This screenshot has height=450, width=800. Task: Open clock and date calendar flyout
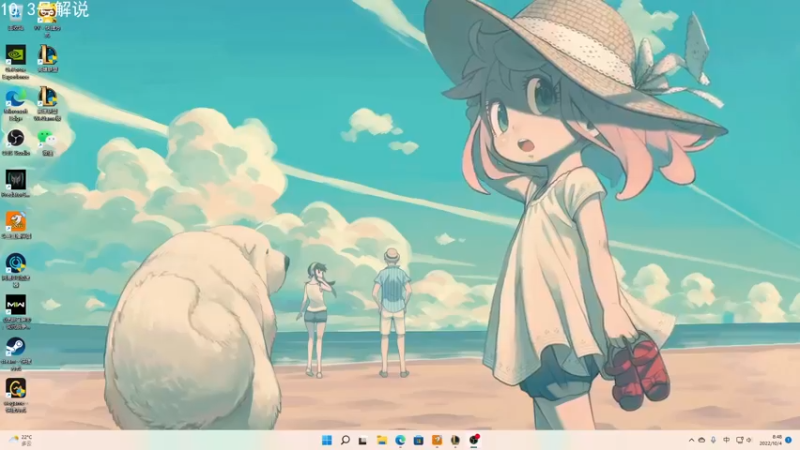pyautogui.click(x=770, y=440)
